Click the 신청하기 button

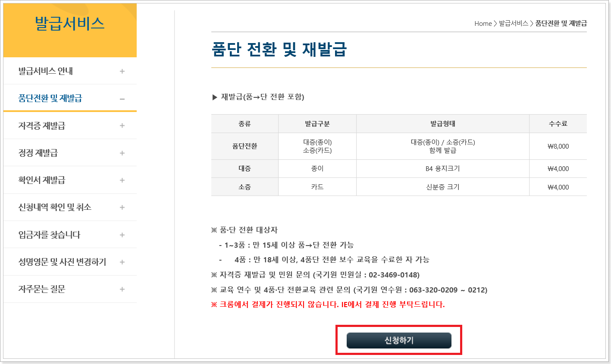[x=398, y=340]
